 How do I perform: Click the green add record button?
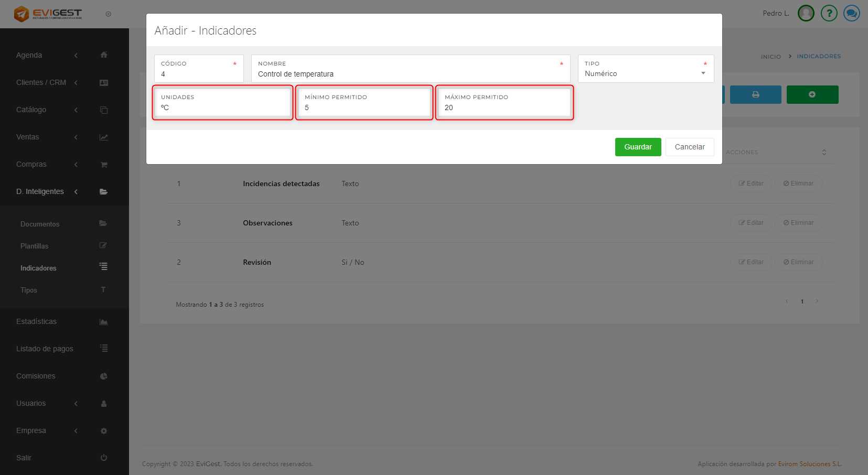click(x=812, y=94)
